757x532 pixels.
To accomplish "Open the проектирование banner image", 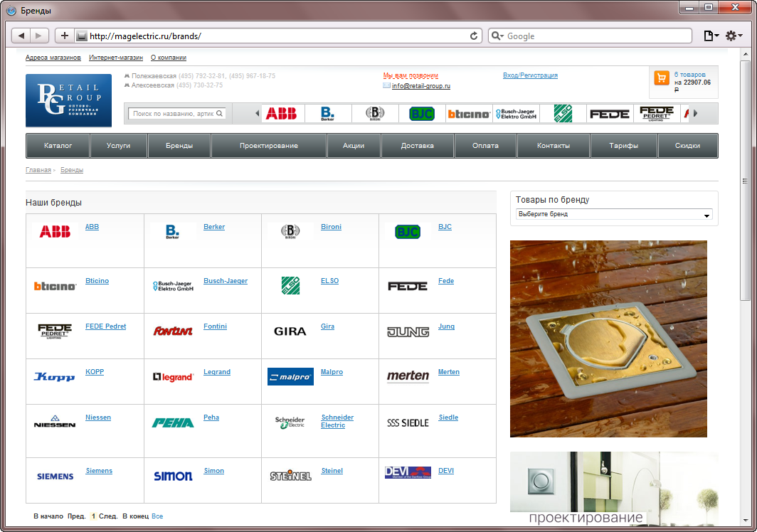I will (614, 488).
